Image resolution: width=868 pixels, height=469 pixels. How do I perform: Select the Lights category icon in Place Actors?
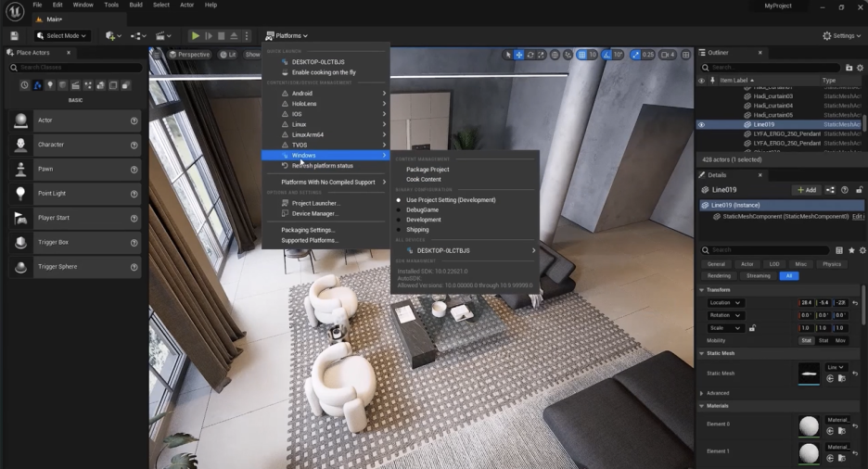click(x=50, y=85)
